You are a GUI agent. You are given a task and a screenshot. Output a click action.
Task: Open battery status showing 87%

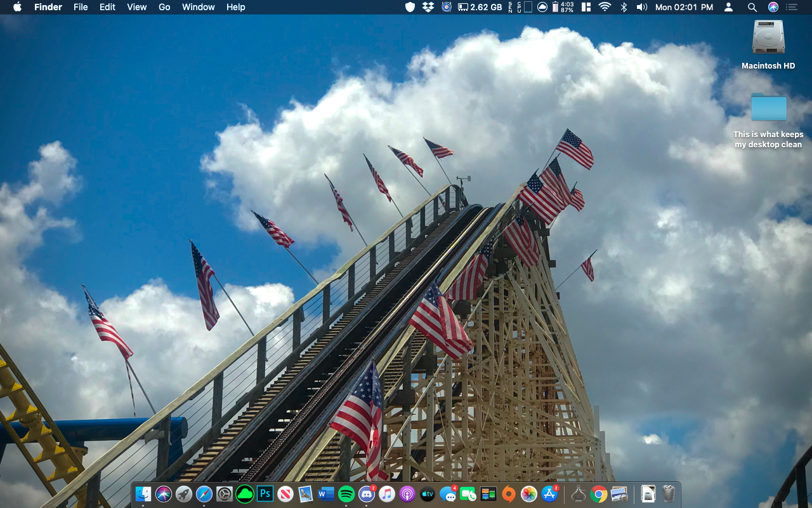563,7
